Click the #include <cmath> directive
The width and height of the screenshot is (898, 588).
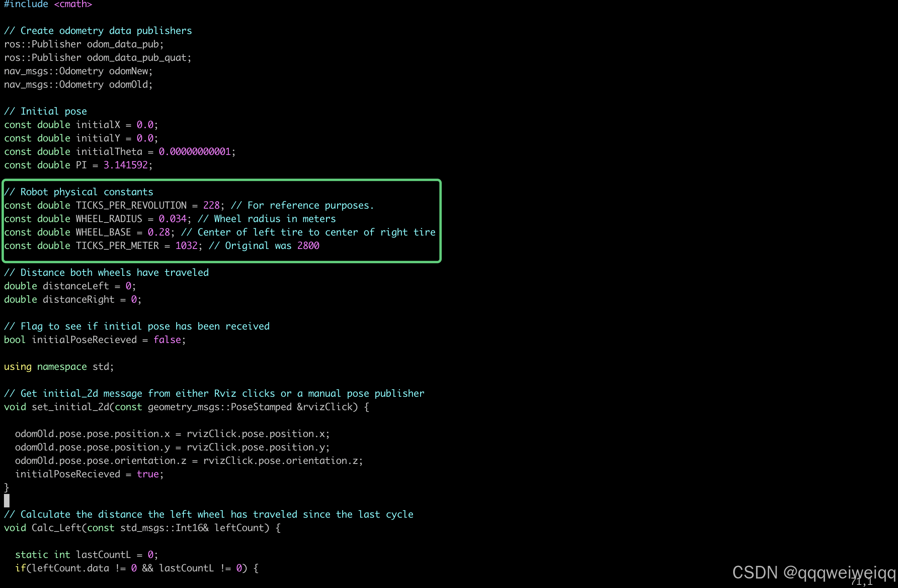tap(47, 5)
